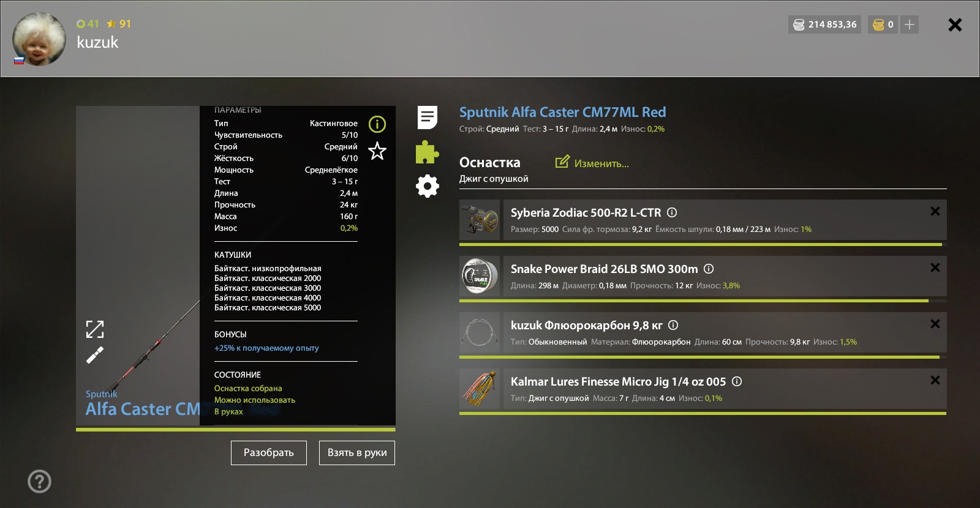Screen dimensions: 980x508
Task: Show info for Syberia Zodiac reel
Action: click(672, 212)
